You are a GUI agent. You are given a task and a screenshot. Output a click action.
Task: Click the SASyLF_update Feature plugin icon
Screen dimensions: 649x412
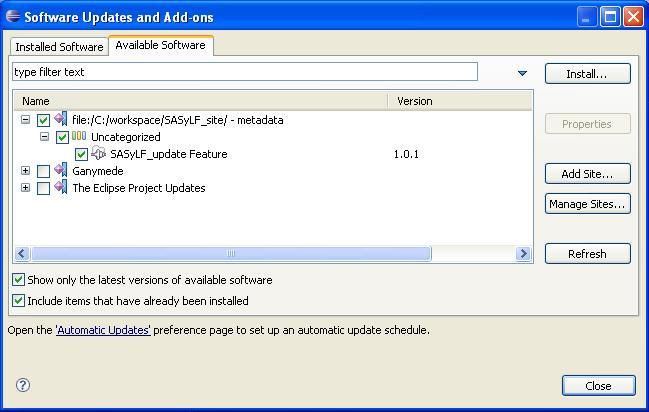[99, 154]
